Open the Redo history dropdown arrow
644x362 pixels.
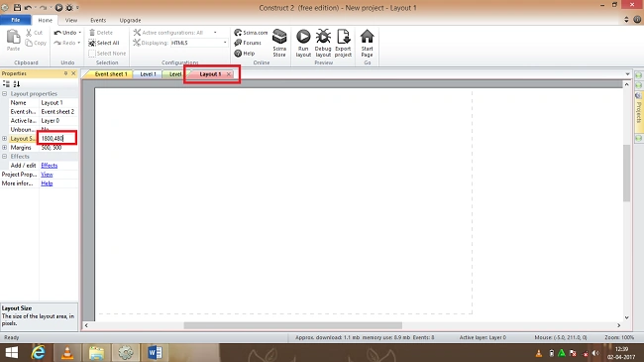pos(79,43)
